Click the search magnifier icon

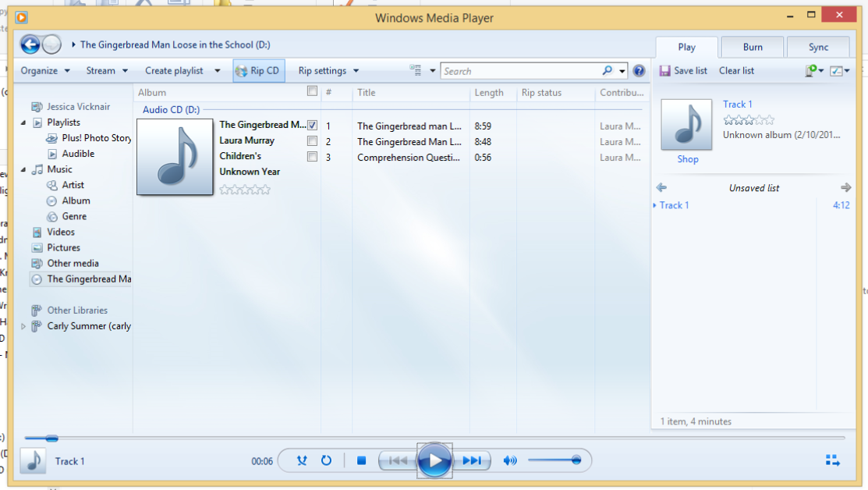click(x=608, y=70)
